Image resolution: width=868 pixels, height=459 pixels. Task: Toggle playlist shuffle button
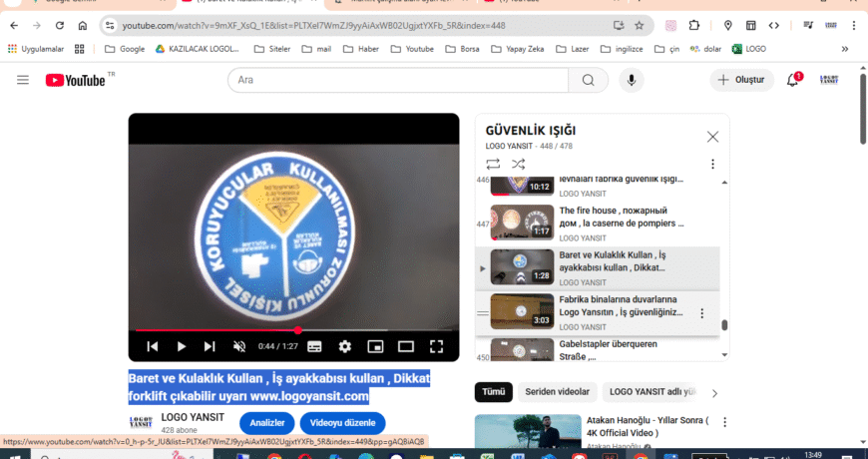point(518,164)
